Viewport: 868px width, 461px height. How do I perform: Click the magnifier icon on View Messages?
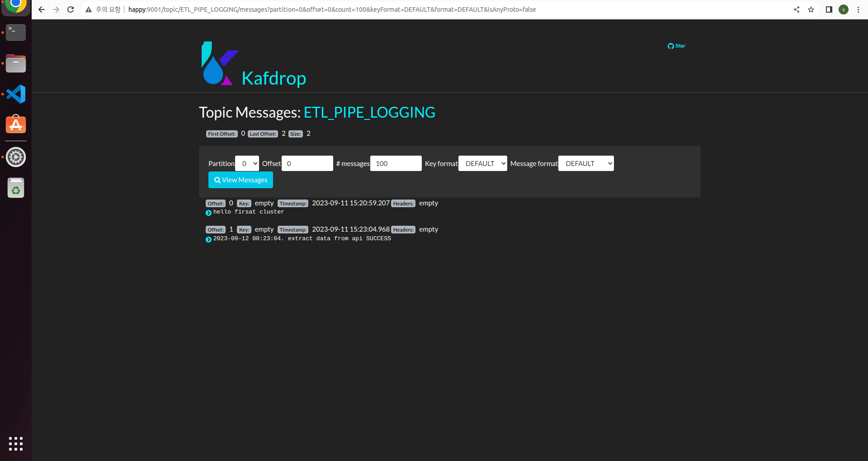218,180
